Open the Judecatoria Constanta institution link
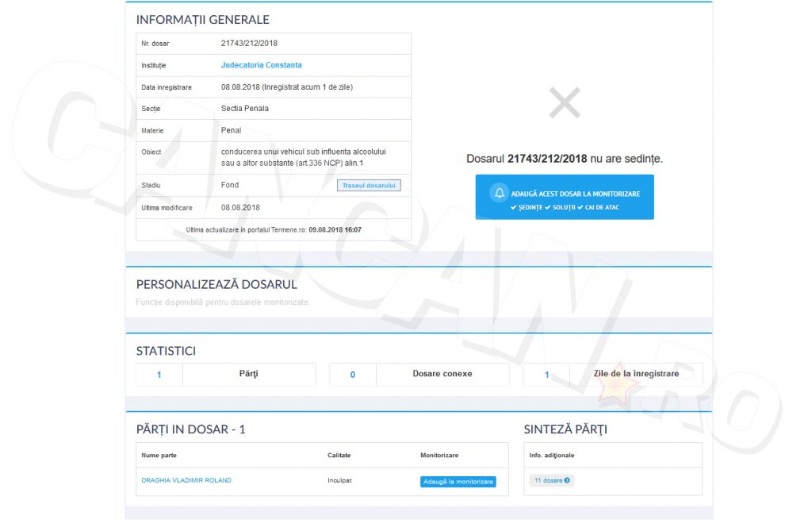This screenshot has width=812, height=527. [261, 65]
